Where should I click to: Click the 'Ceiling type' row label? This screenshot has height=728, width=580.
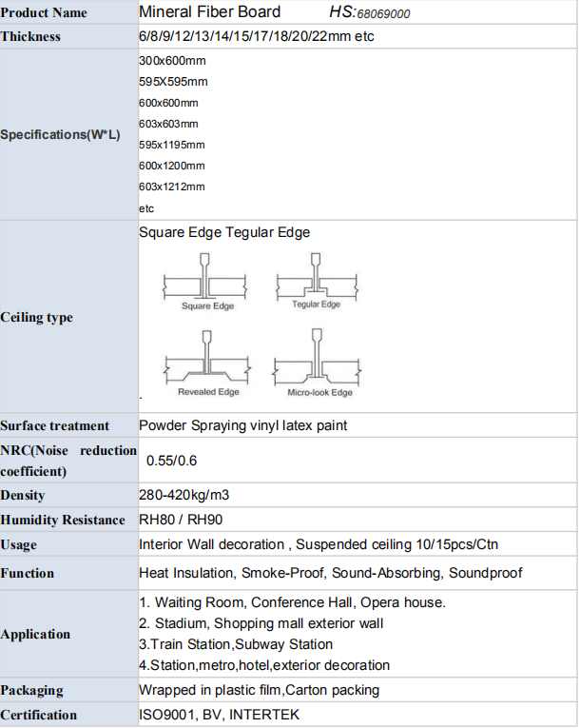pyautogui.click(x=37, y=318)
